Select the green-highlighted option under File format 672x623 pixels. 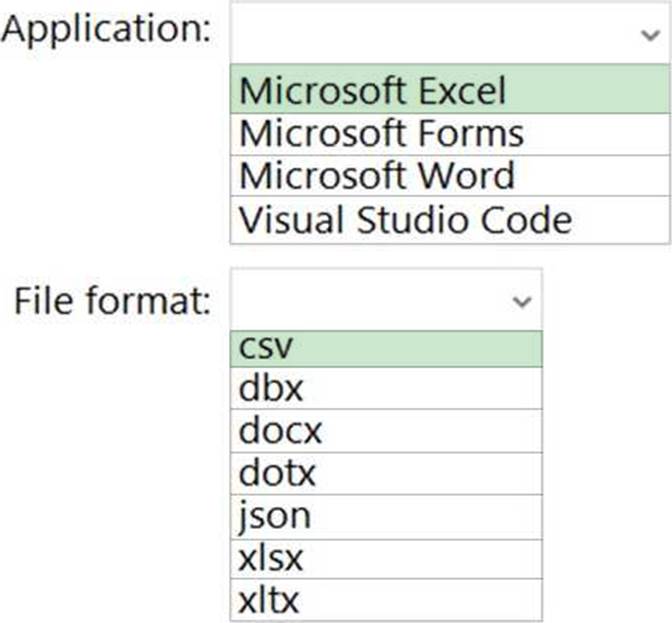386,346
